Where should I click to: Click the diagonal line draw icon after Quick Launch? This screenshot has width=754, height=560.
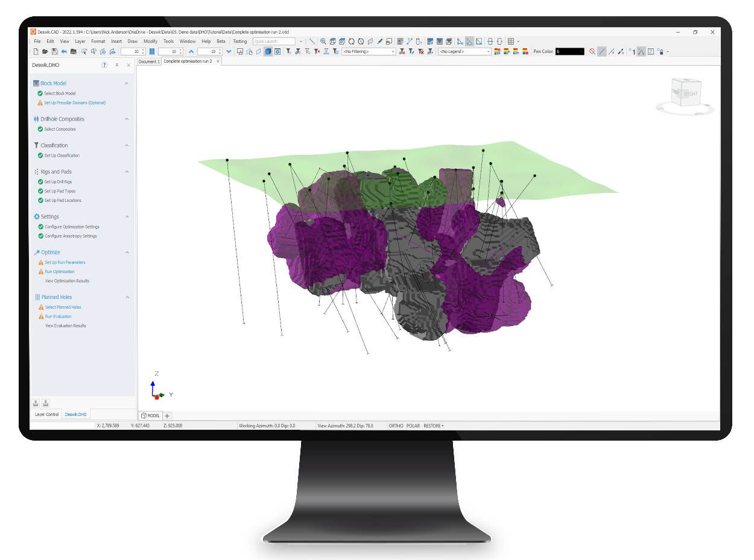[x=312, y=42]
